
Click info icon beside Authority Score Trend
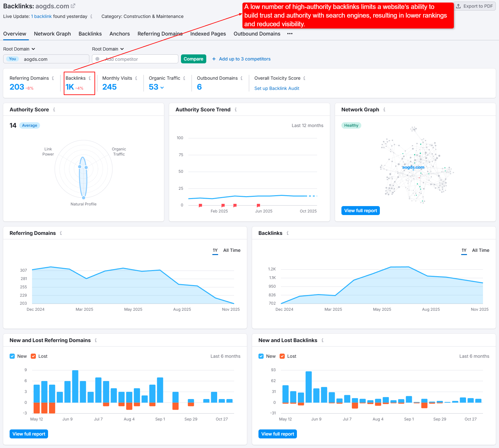(x=236, y=109)
